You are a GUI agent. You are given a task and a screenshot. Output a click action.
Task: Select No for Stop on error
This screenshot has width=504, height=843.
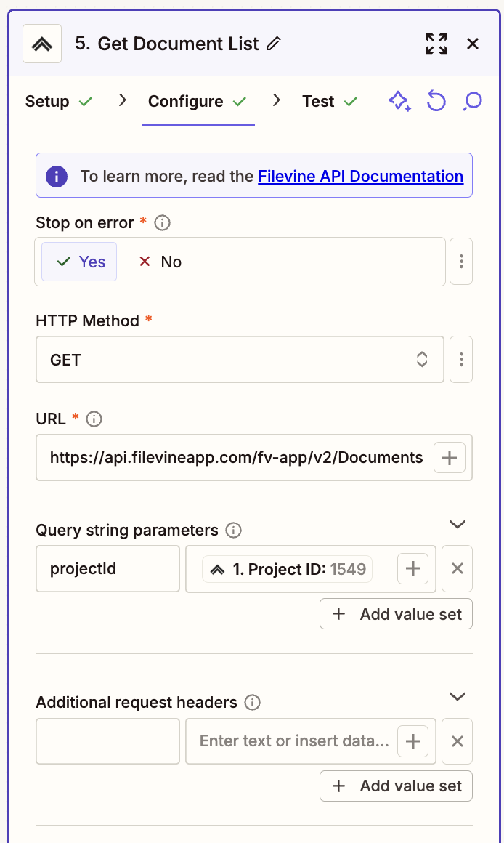pos(159,262)
